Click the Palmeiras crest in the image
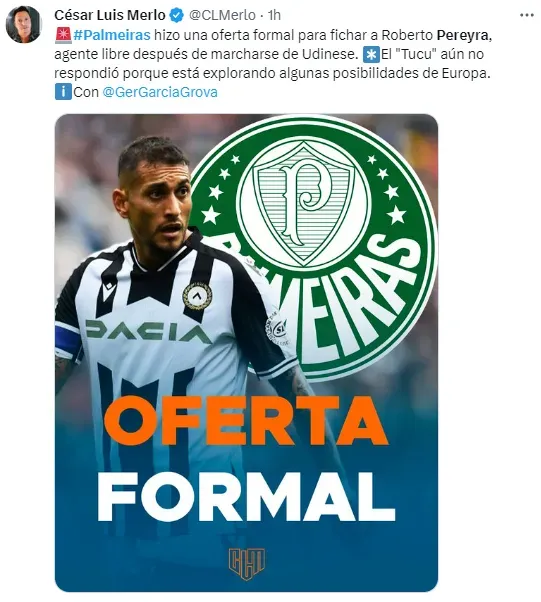The height and width of the screenshot is (602, 541). pos(312,248)
